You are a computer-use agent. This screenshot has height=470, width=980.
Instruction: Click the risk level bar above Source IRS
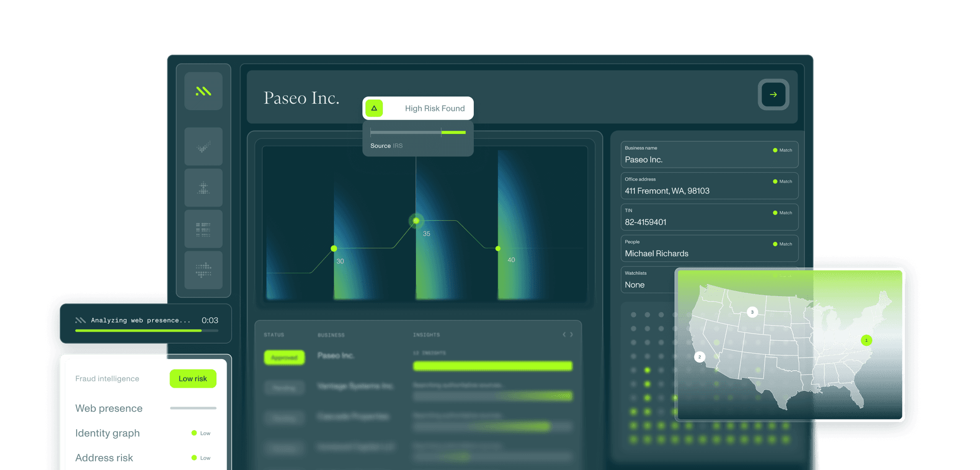pyautogui.click(x=418, y=132)
